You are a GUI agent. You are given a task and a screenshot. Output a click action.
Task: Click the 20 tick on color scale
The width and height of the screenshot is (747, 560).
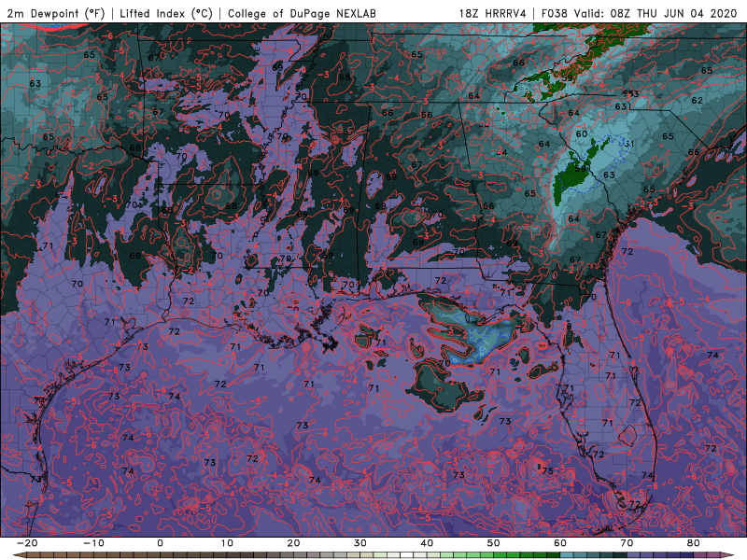click(293, 543)
